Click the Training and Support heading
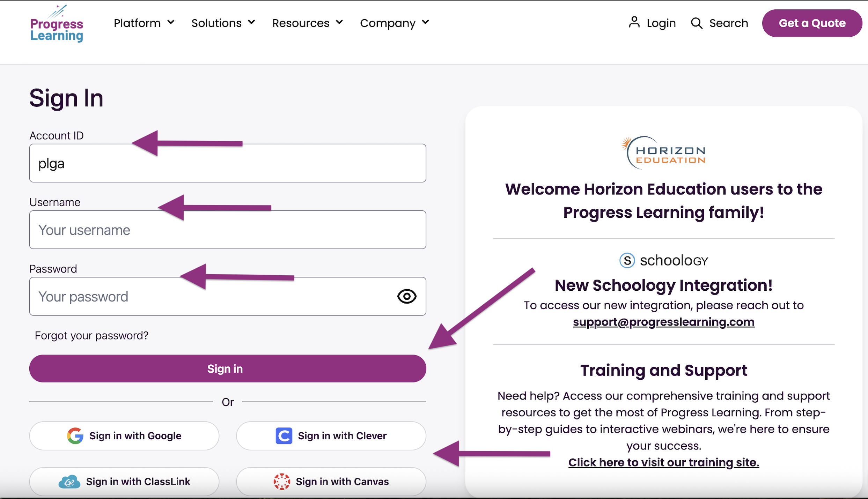 pos(663,370)
